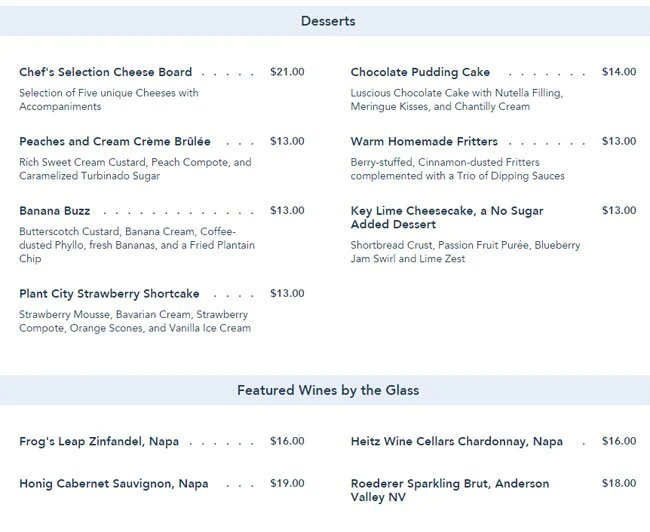
Task: Click the $18.00 Roederer Sparkling Brut price
Action: 618,483
